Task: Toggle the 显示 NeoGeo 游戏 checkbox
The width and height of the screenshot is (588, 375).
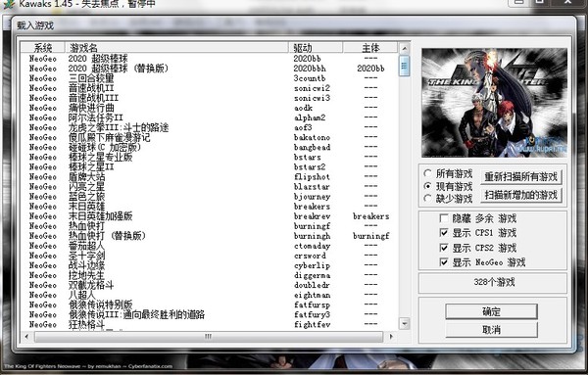Action: pos(444,262)
